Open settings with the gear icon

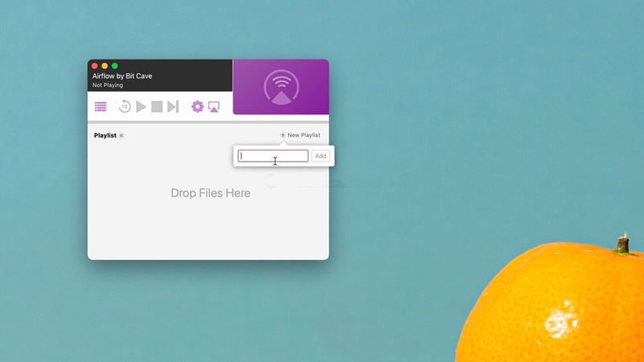coord(197,107)
